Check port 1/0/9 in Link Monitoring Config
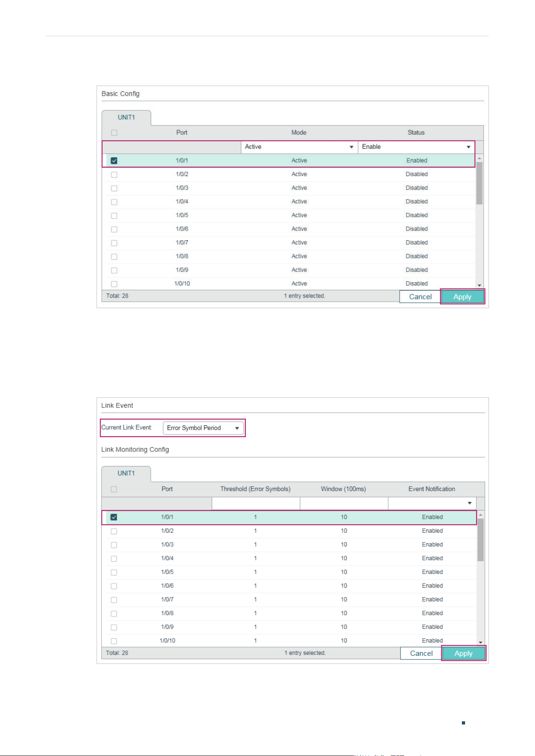The image size is (535, 756). click(x=114, y=627)
